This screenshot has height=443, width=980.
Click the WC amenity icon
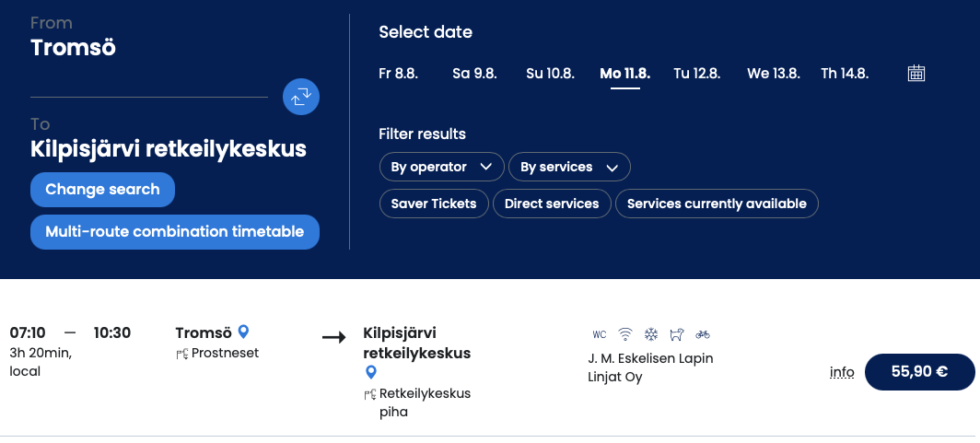600,334
